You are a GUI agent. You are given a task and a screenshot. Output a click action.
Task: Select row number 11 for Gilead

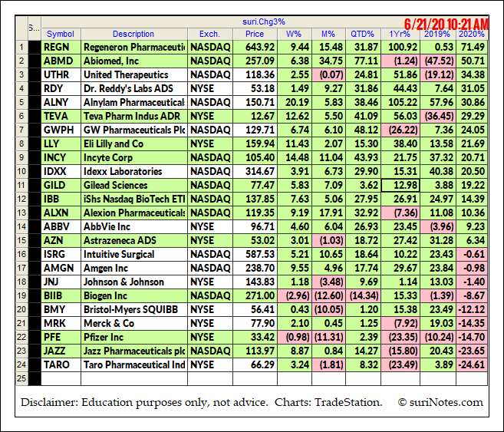click(23, 186)
